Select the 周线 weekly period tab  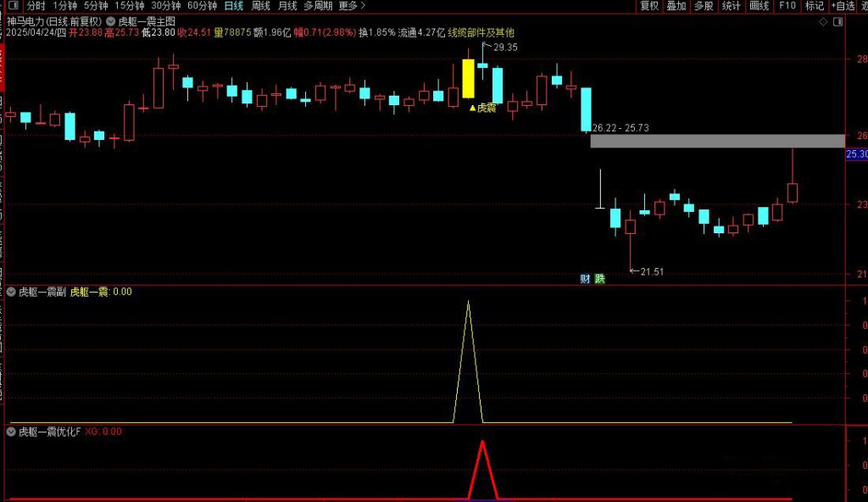click(260, 6)
